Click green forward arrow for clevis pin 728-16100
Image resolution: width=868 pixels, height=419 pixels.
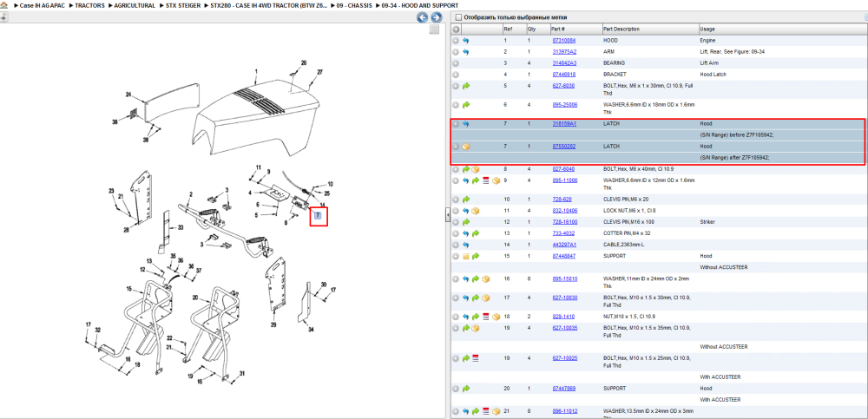(465, 222)
